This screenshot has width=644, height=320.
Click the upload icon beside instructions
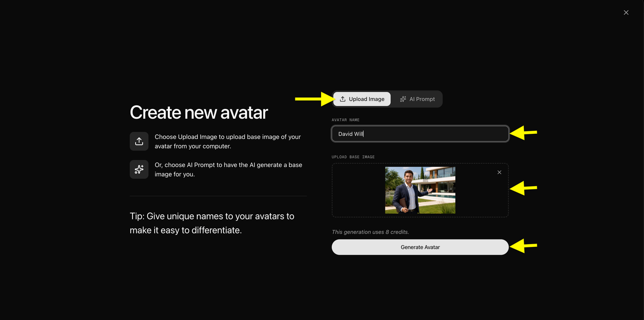pos(139,141)
